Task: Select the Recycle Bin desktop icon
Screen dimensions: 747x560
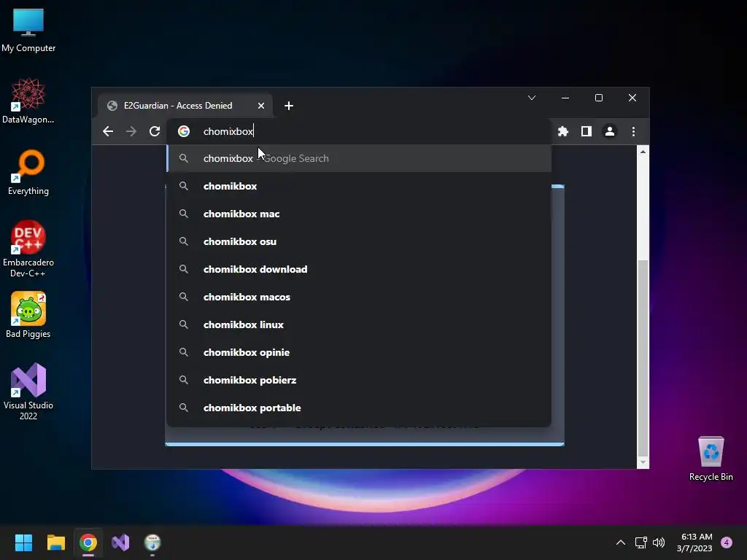Action: point(711,459)
